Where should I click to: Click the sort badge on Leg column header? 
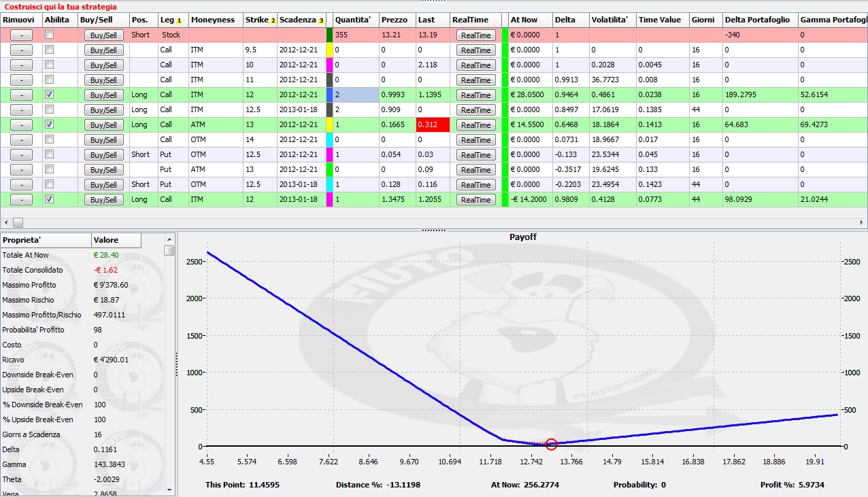[179, 20]
